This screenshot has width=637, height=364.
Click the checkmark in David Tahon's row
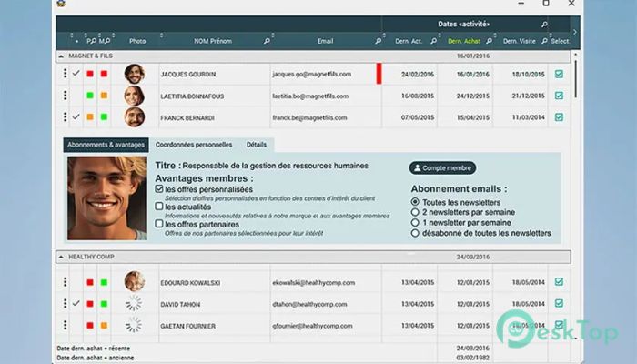pos(76,303)
